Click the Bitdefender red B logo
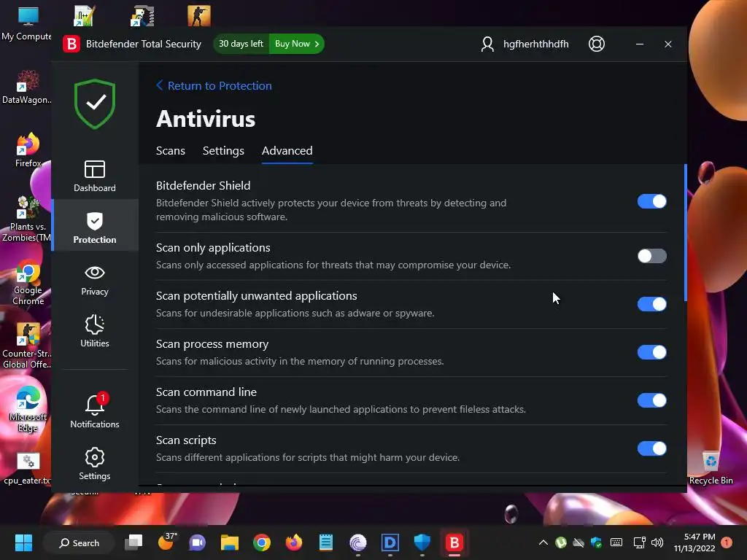The height and width of the screenshot is (560, 747). tap(71, 44)
